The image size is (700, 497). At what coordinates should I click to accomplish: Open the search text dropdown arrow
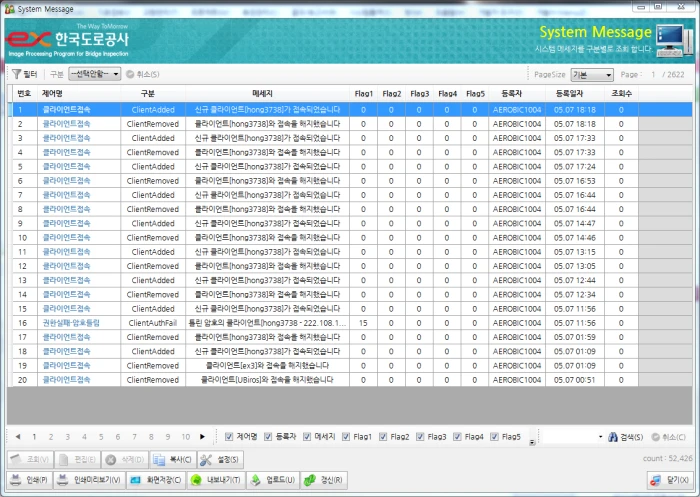pyautogui.click(x=600, y=437)
